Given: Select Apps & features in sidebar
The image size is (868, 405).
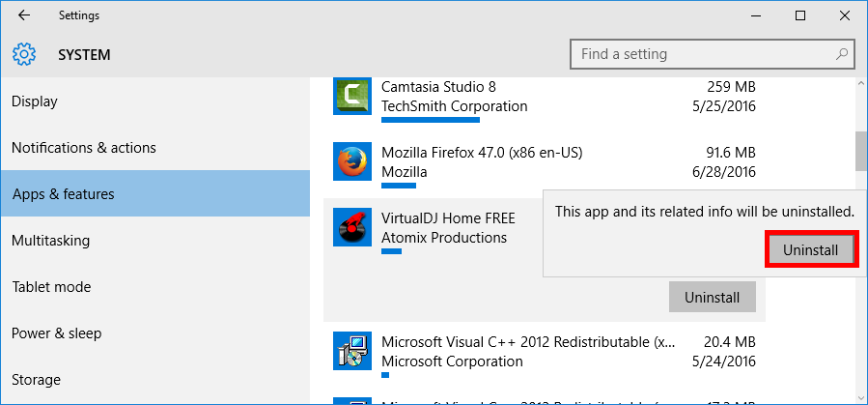Looking at the screenshot, I should coord(64,194).
